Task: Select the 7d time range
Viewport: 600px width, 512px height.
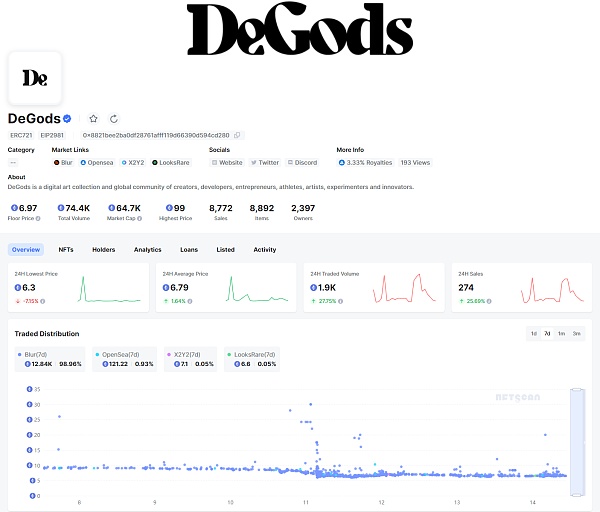Action: coord(547,334)
